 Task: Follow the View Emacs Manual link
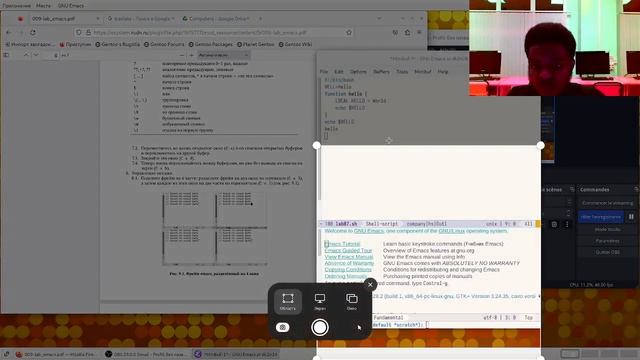(x=349, y=257)
